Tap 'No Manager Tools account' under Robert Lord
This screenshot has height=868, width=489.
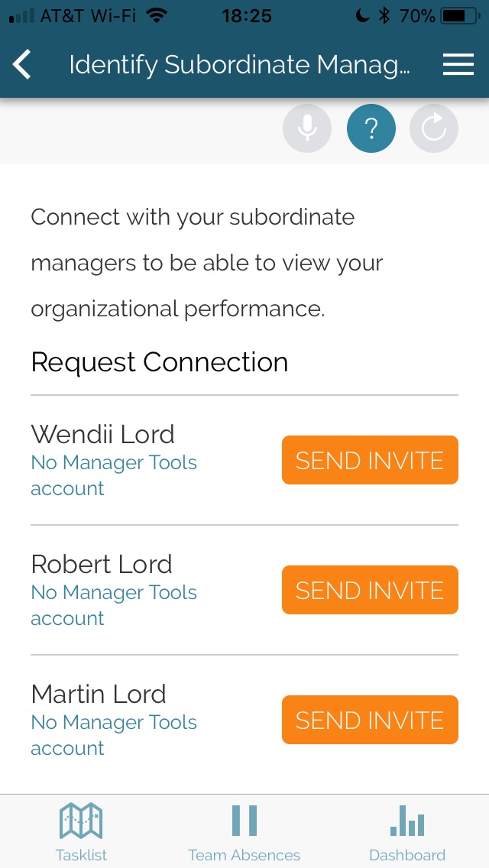(x=114, y=605)
